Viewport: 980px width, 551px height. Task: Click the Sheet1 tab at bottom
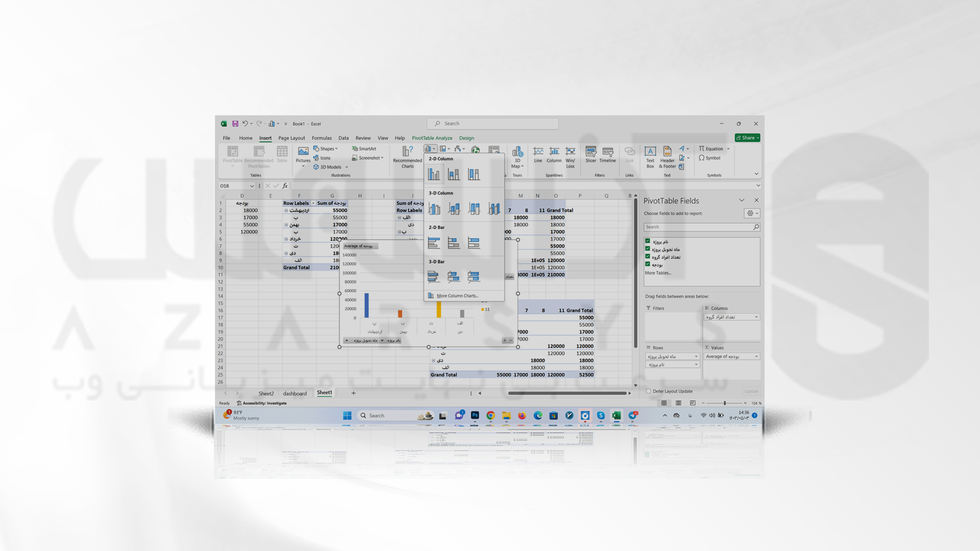point(325,392)
